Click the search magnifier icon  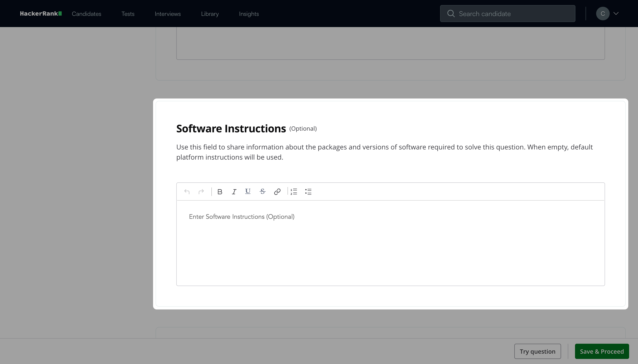451,14
